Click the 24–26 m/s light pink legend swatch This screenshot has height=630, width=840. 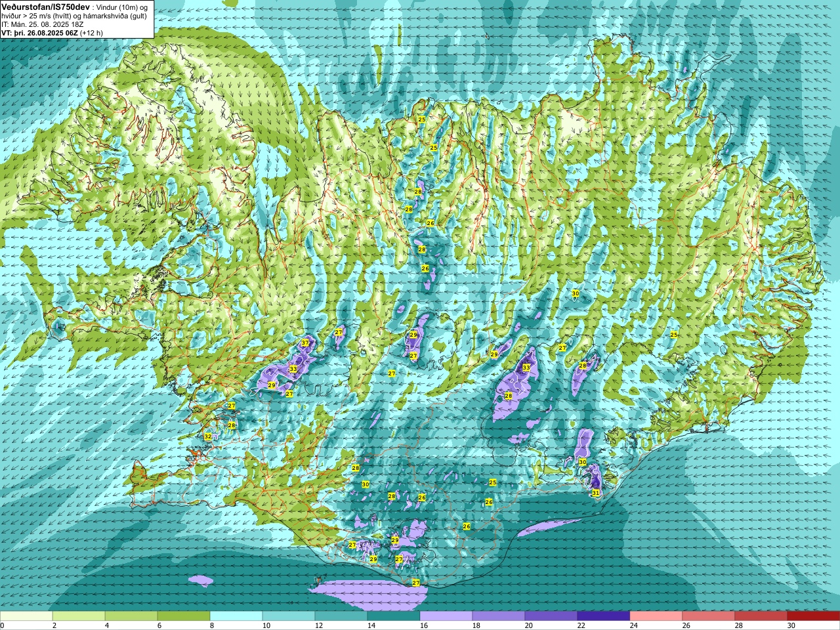[x=656, y=616]
